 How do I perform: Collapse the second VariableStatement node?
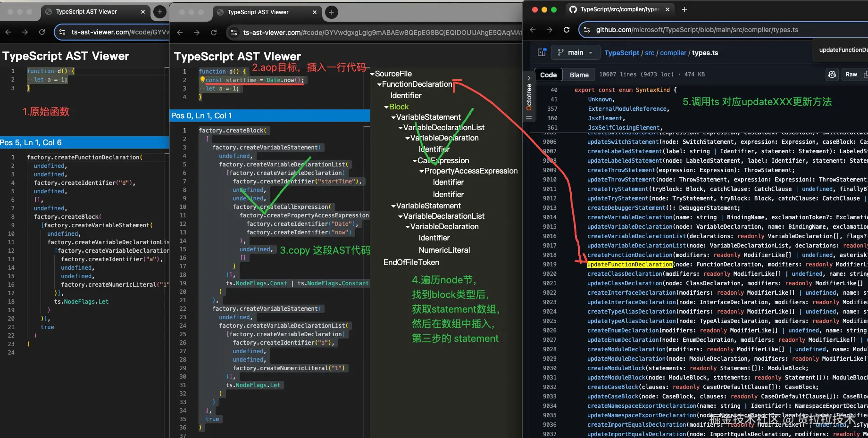tap(393, 206)
